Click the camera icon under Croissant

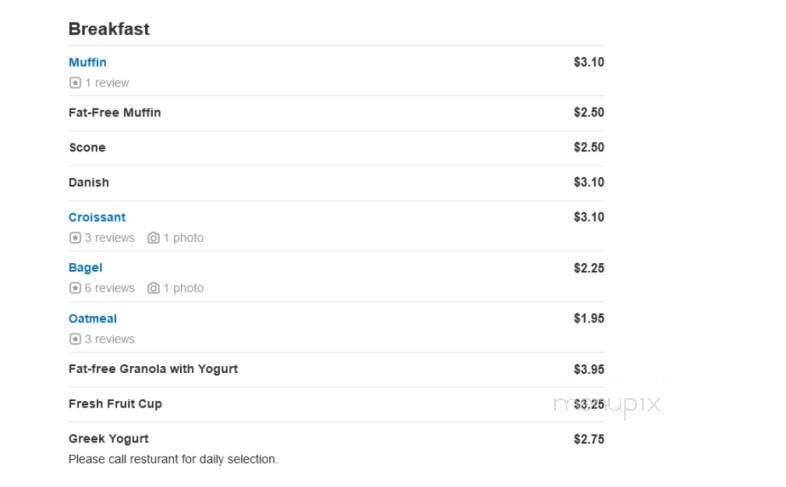(x=153, y=237)
